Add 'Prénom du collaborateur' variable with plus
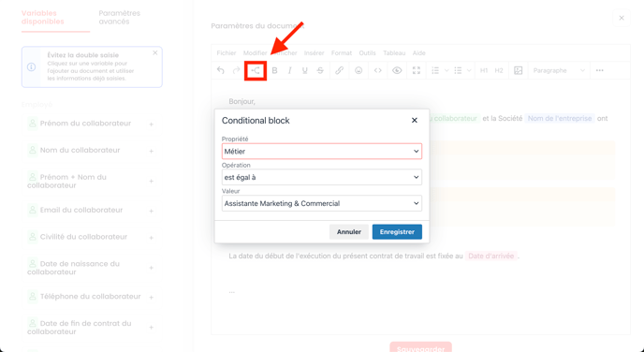 point(151,125)
